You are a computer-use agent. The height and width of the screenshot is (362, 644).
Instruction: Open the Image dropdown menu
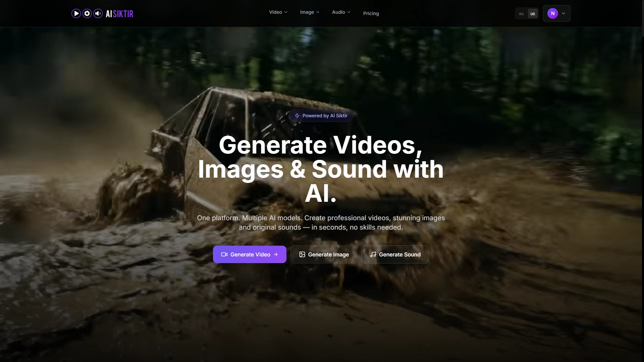(309, 12)
